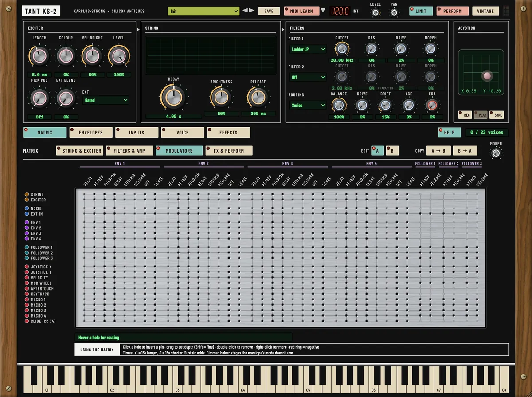Click the pink joystick ball
Viewport: 532px width, 397px height.
coord(487,76)
